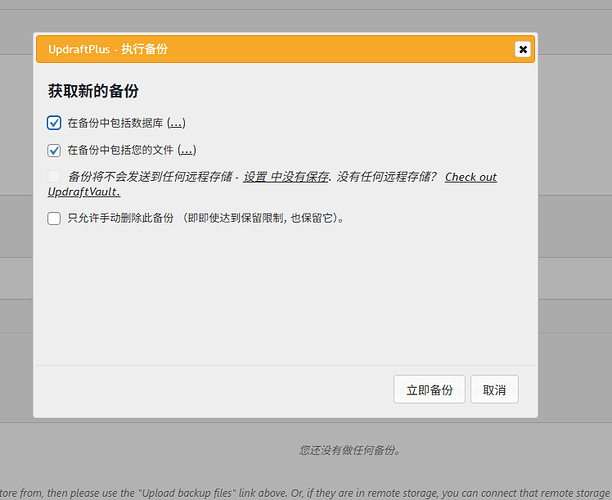Click the 取消 button
This screenshot has height=500, width=612.
tap(494, 390)
